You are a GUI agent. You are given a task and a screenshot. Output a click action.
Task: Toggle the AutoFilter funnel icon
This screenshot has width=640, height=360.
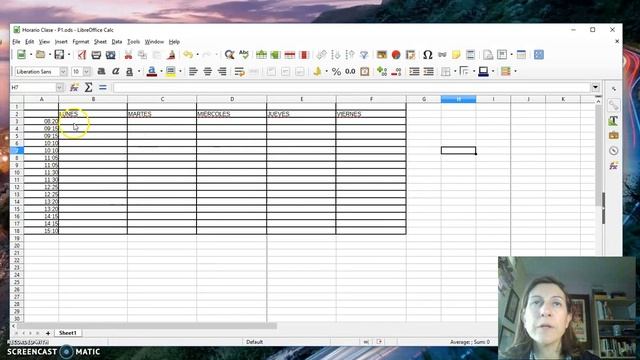364,55
